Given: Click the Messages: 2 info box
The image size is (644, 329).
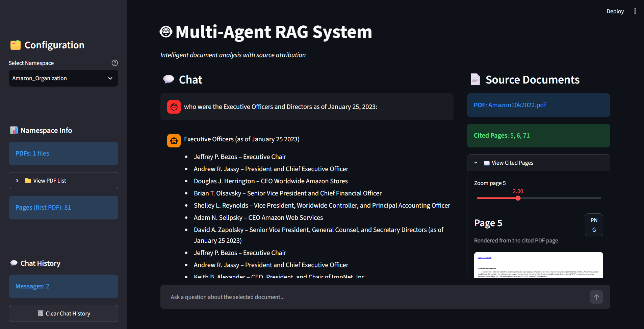Looking at the screenshot, I should coord(63,286).
